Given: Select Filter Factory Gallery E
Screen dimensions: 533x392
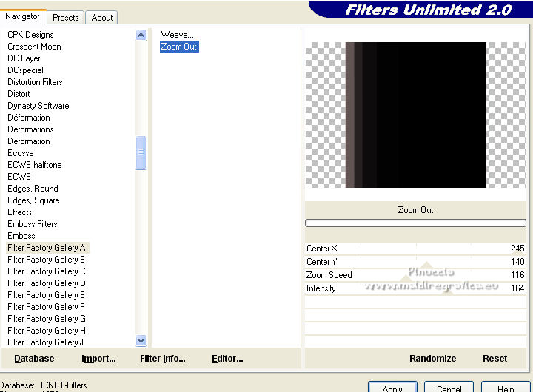Looking at the screenshot, I should pos(46,295).
